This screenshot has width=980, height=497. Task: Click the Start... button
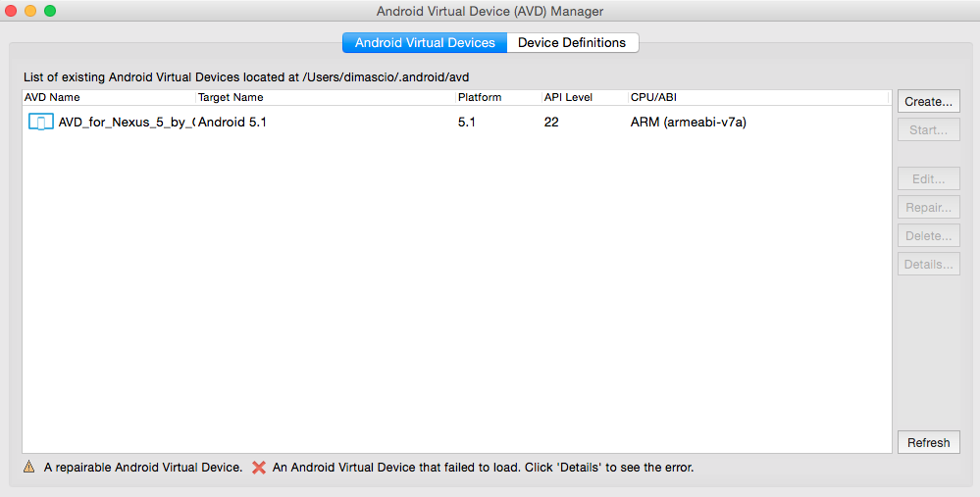(x=928, y=130)
